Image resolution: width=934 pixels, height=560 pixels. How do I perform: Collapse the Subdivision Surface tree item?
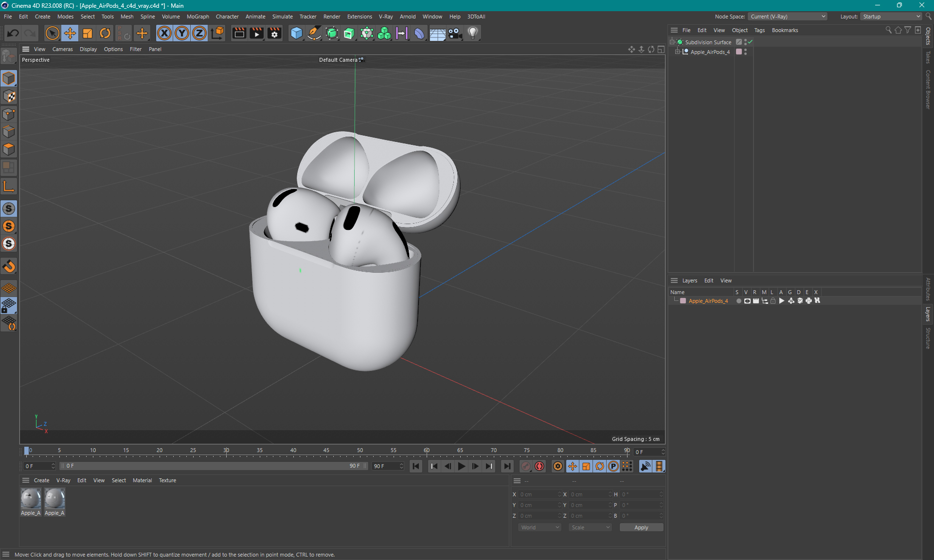[x=672, y=42]
